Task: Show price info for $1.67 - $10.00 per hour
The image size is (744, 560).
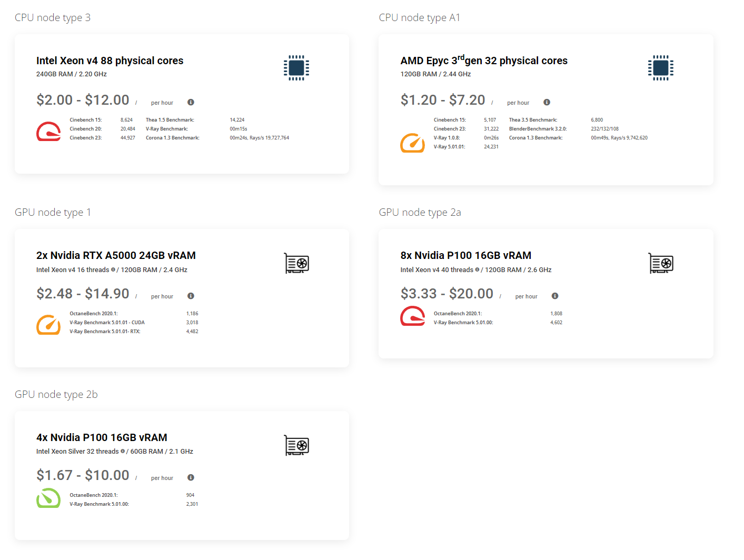Action: coord(191,477)
